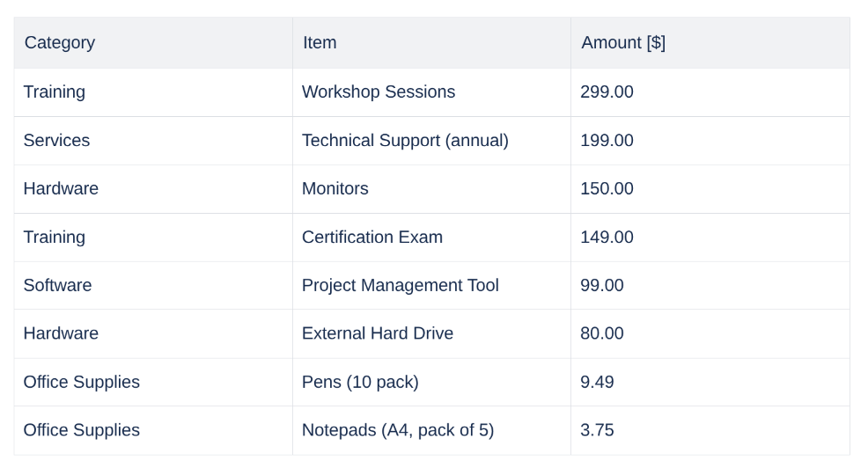This screenshot has width=868, height=468.
Task: Click the Project Management Tool cell
Action: coord(401,286)
